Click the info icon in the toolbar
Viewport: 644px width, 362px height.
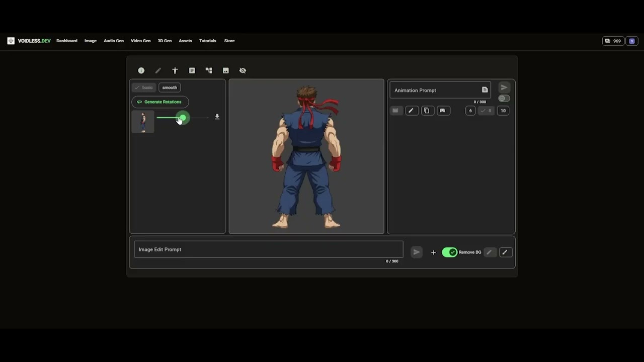tap(141, 71)
